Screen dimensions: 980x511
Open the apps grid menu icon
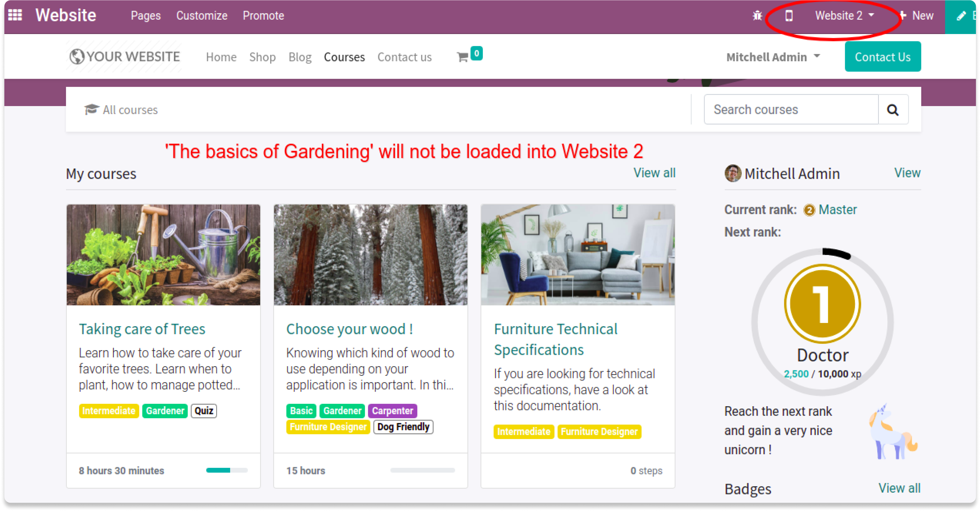tap(15, 15)
